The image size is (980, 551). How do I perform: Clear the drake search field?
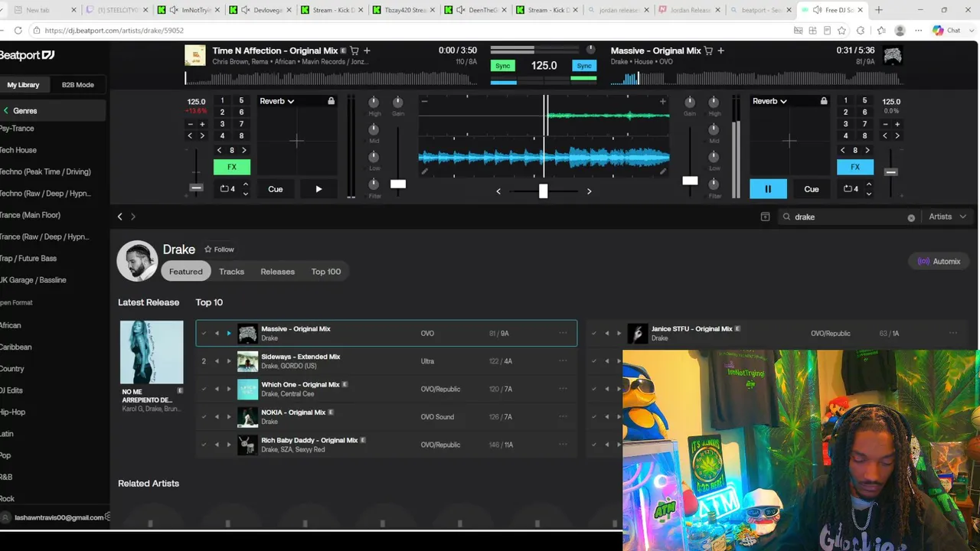[911, 217]
